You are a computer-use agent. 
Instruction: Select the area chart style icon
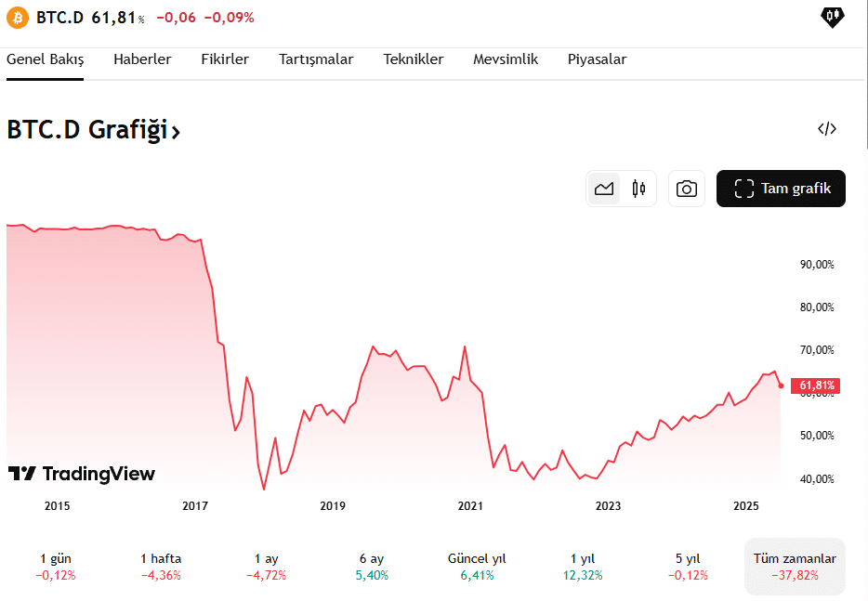click(604, 188)
